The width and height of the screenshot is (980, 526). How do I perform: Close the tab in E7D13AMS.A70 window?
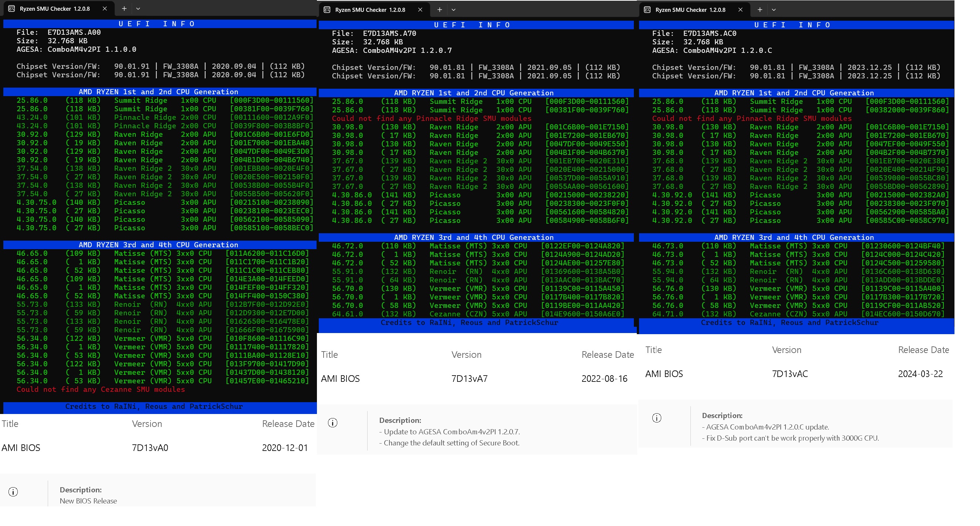[420, 10]
